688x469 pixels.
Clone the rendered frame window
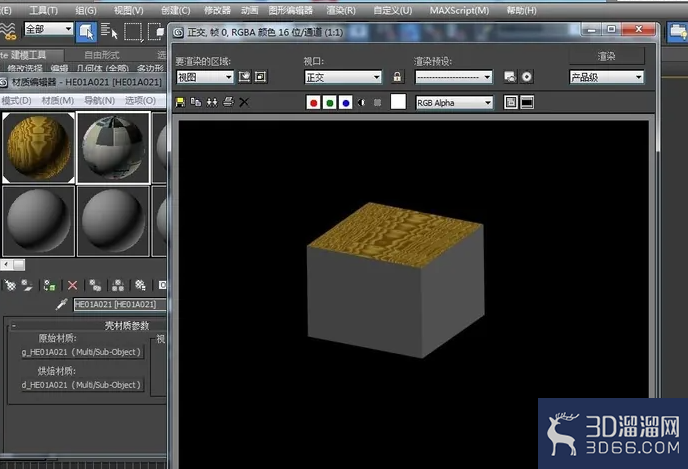(212, 103)
